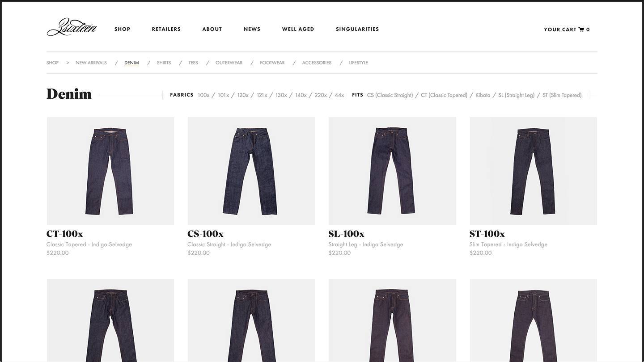Open the CT-100x jeans thumbnail

coord(110,171)
